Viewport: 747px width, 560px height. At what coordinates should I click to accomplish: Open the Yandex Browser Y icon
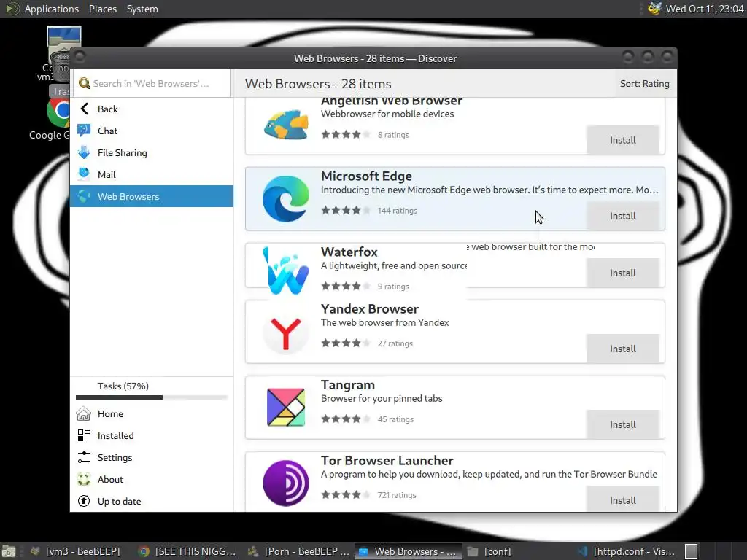coord(286,332)
